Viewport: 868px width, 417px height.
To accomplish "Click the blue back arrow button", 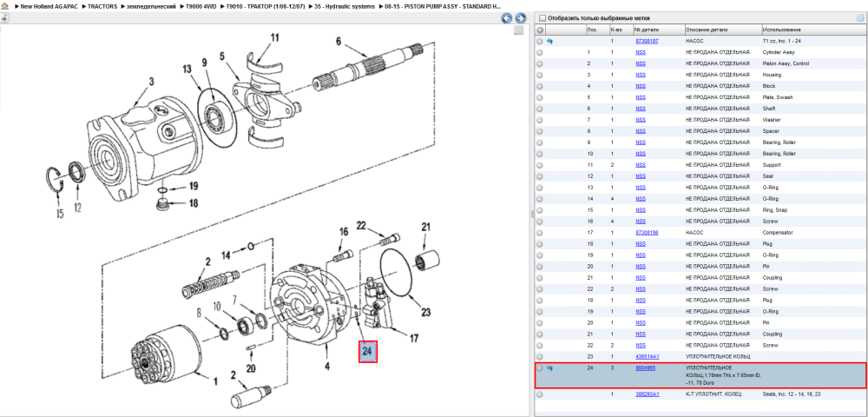I will click(x=507, y=18).
